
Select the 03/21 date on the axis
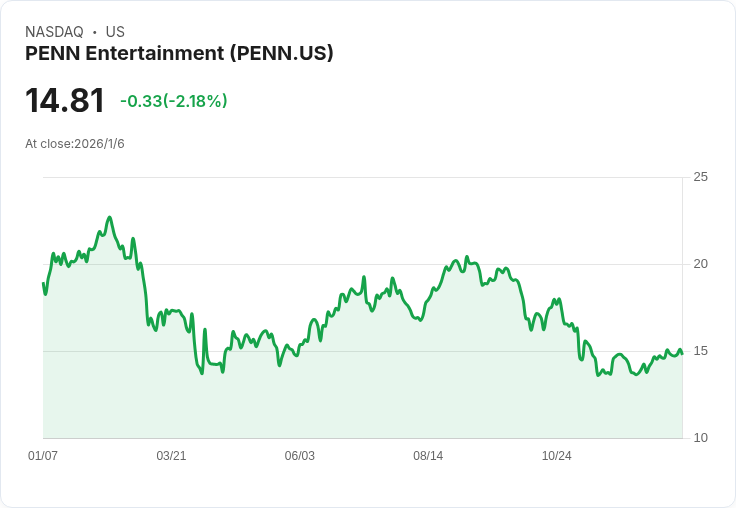click(x=171, y=456)
